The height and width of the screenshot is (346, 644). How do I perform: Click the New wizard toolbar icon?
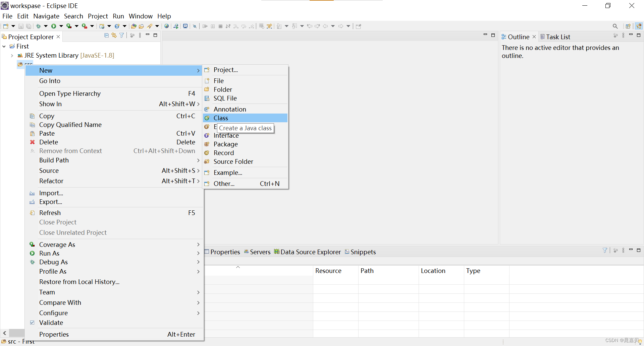[x=6, y=26]
